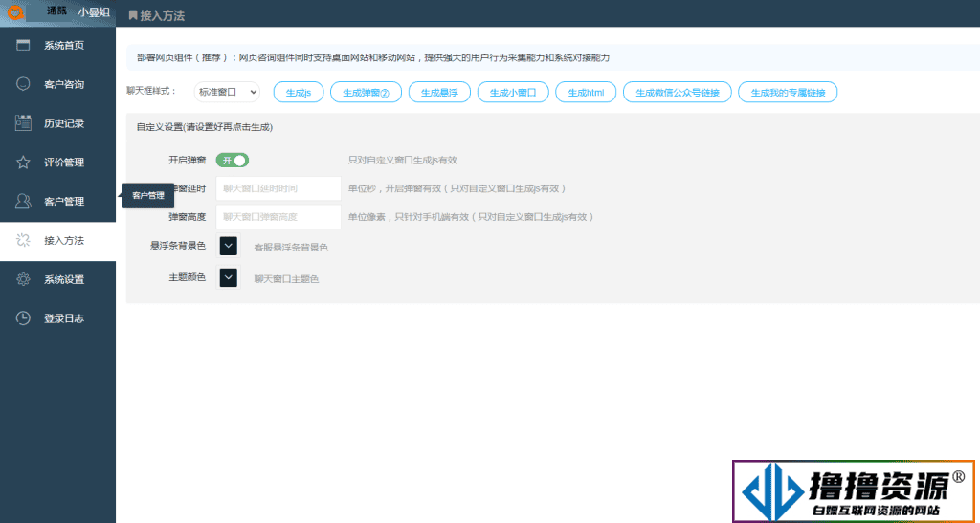This screenshot has height=523, width=980.
Task: Click the 登录日志 clock icon
Action: click(23, 318)
